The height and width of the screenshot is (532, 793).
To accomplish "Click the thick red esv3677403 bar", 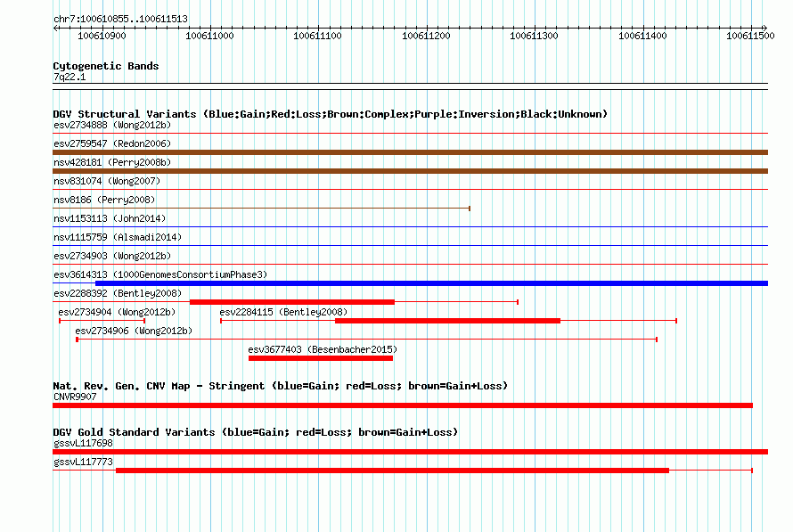I will (x=321, y=358).
